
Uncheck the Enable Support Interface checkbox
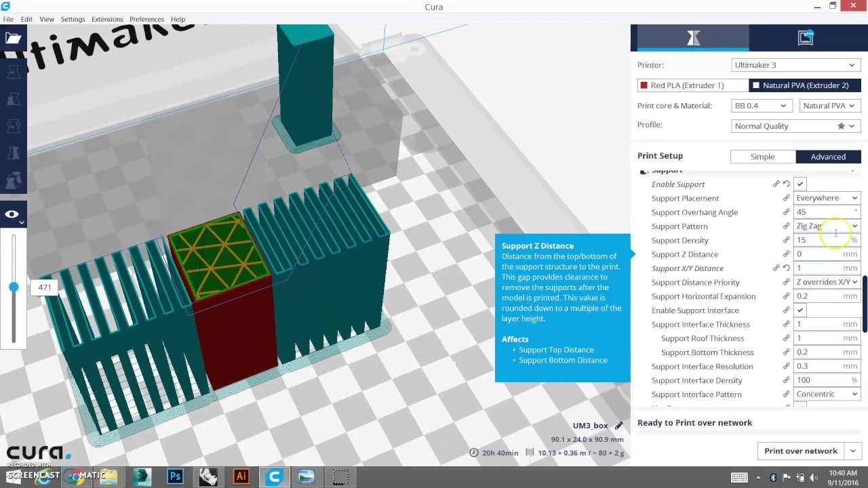click(x=800, y=310)
